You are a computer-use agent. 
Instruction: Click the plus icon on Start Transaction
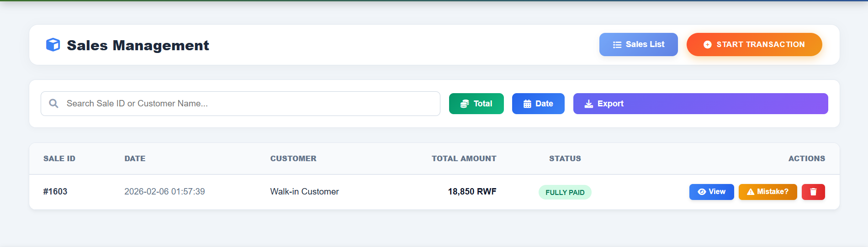click(707, 45)
